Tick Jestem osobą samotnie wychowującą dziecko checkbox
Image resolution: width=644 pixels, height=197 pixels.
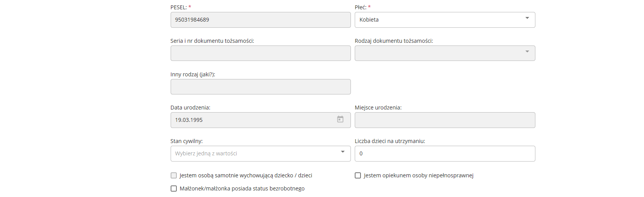[174, 175]
